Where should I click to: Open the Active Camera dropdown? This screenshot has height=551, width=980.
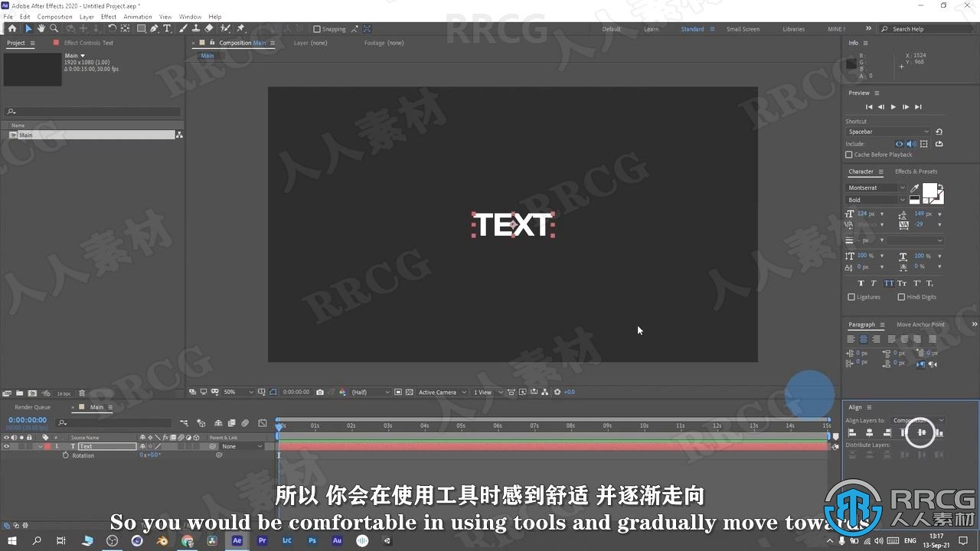click(443, 392)
